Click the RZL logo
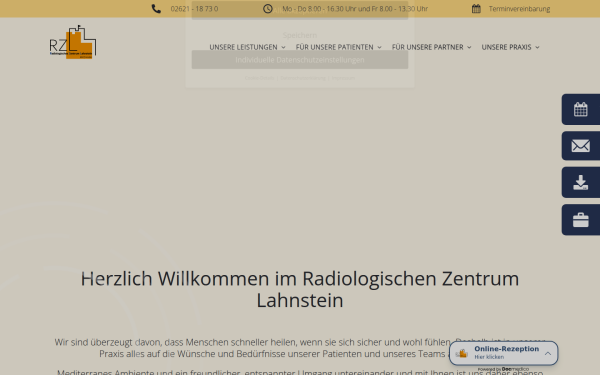Viewport: 600px width, 375px height. point(73,42)
